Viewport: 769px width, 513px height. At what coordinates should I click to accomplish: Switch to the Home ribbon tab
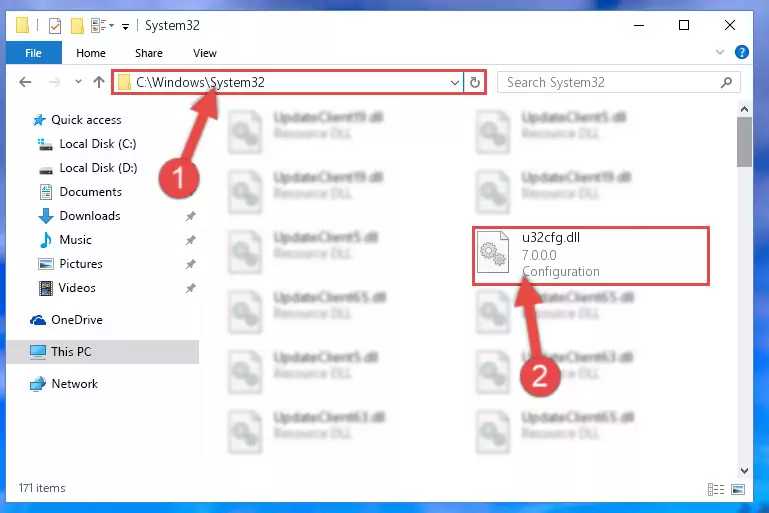pyautogui.click(x=91, y=53)
